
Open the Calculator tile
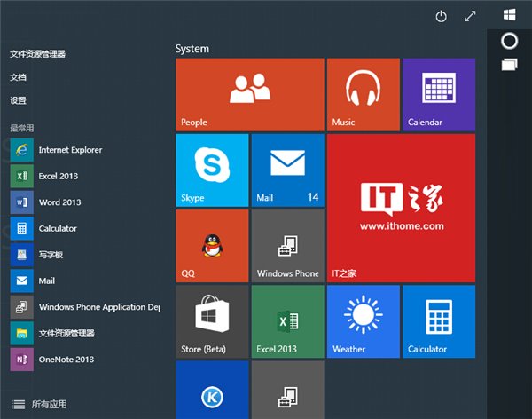click(x=439, y=322)
